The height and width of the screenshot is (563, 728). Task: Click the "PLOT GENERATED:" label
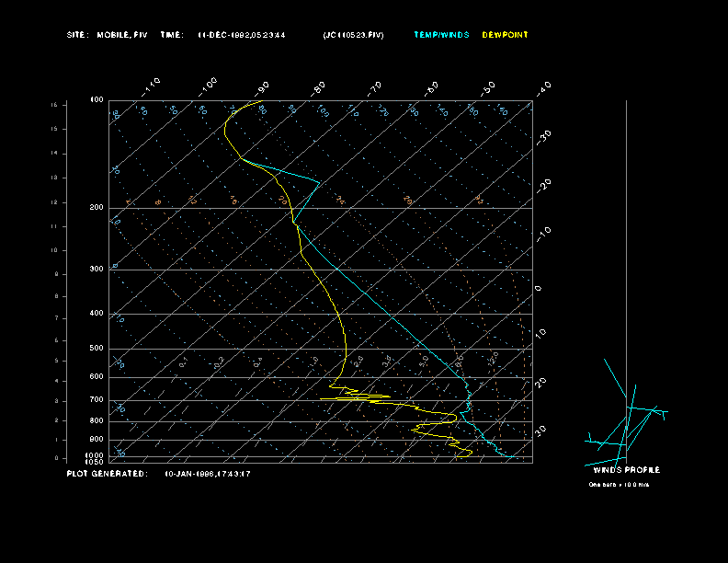pyautogui.click(x=108, y=474)
